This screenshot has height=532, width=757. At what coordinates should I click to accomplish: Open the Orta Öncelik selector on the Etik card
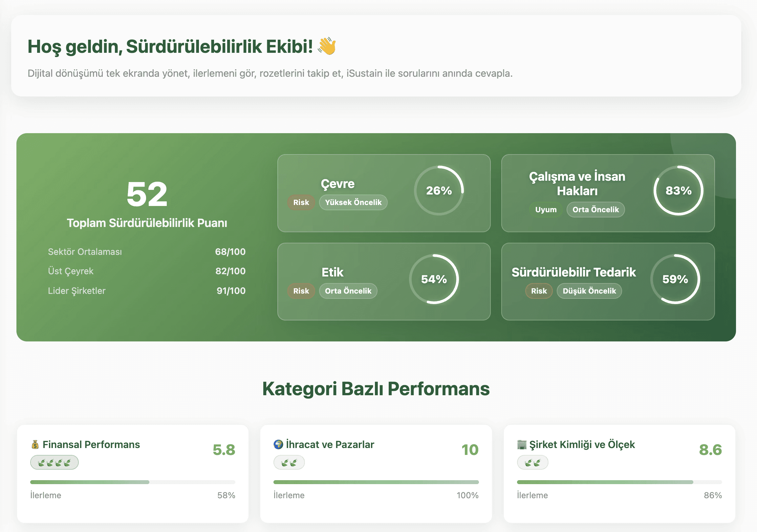(348, 291)
